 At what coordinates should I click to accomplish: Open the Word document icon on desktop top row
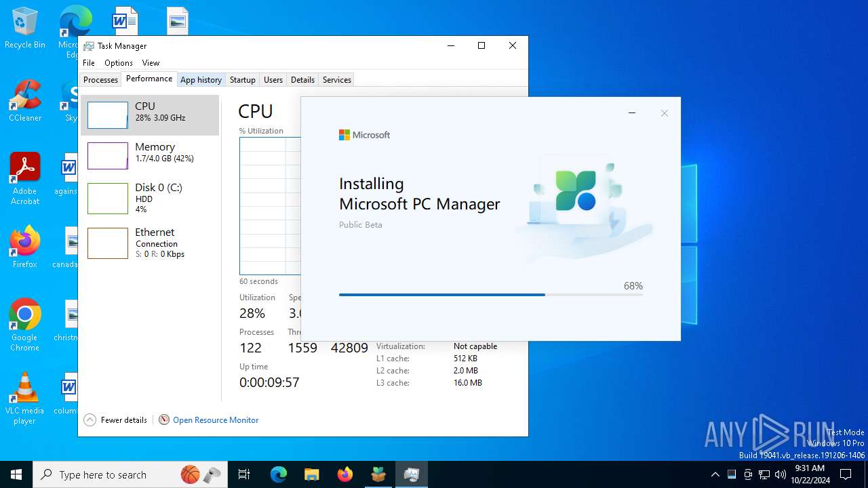point(125,21)
